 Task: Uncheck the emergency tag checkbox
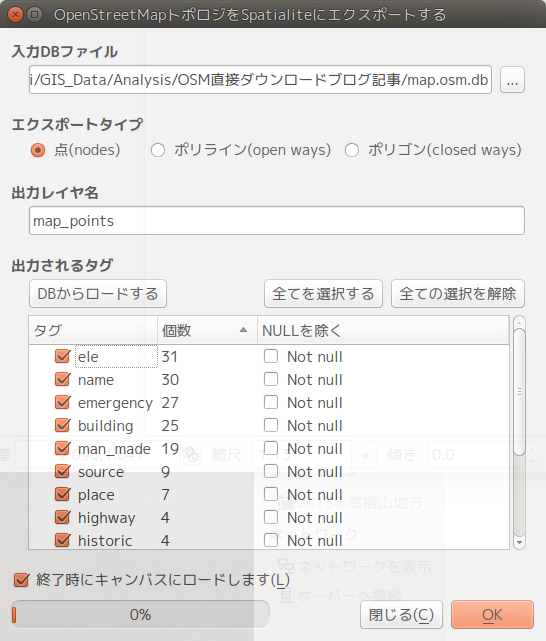pyautogui.click(x=63, y=402)
